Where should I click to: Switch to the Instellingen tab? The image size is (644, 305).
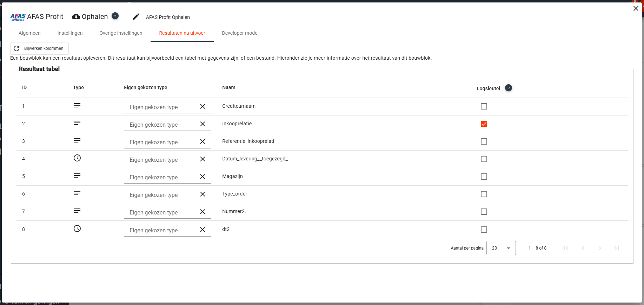pos(70,33)
